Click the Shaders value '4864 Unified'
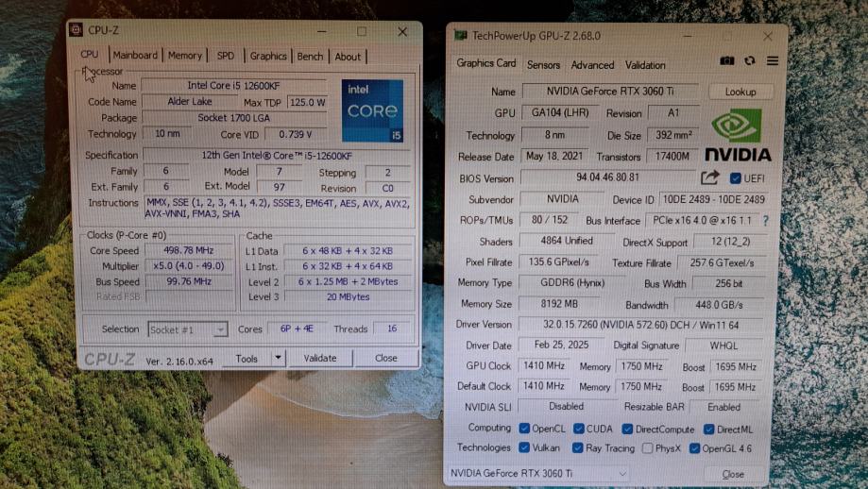This screenshot has width=868, height=489. click(567, 241)
